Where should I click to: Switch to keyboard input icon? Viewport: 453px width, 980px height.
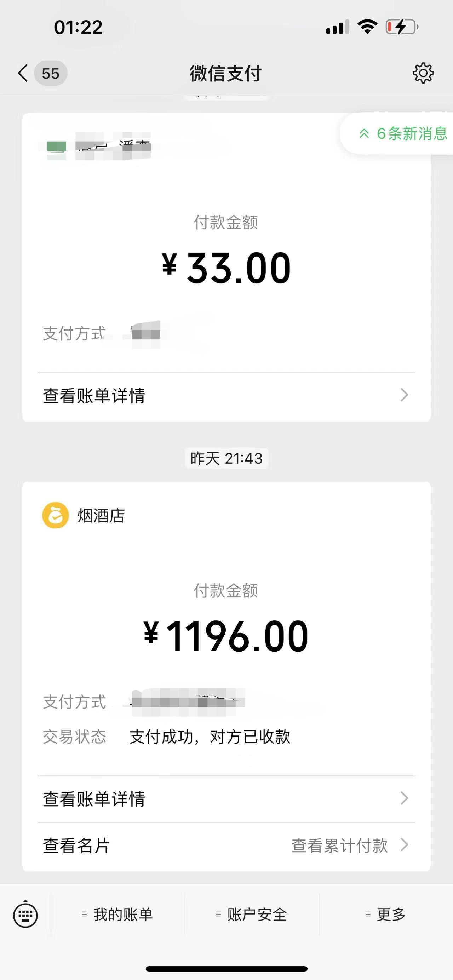tap(25, 915)
